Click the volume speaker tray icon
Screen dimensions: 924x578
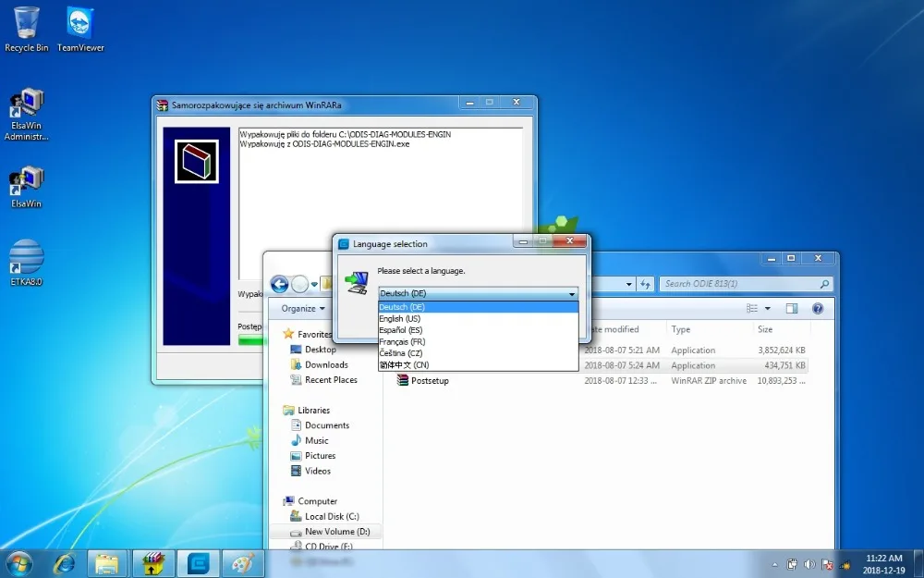click(x=809, y=564)
